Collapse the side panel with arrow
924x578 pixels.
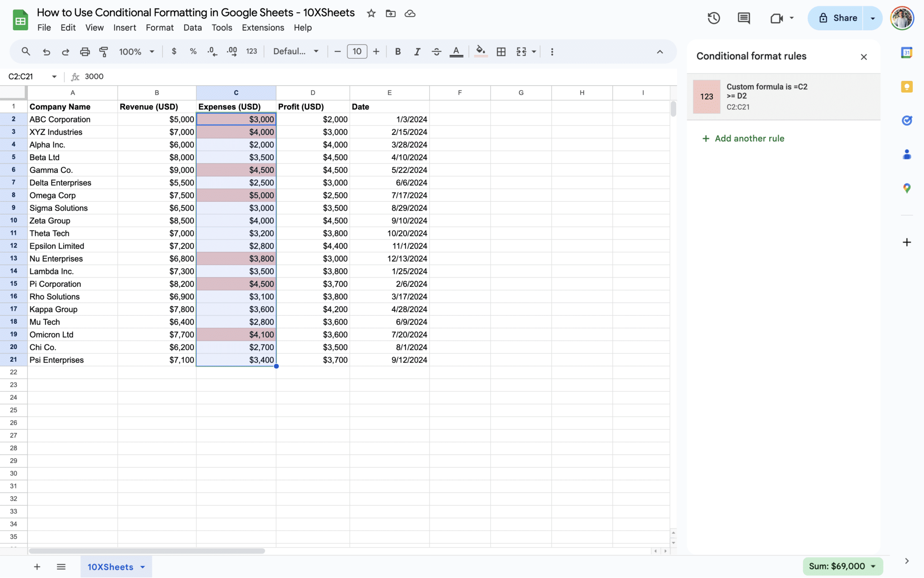pyautogui.click(x=907, y=561)
